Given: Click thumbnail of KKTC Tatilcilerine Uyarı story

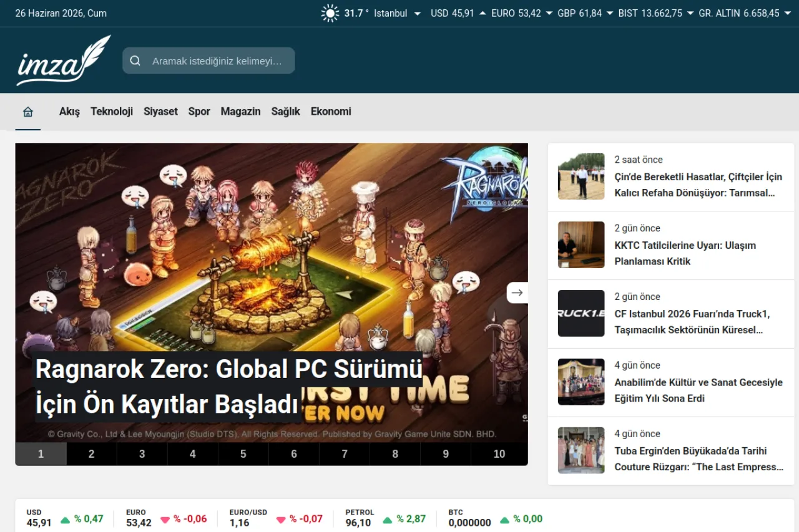Looking at the screenshot, I should (581, 245).
